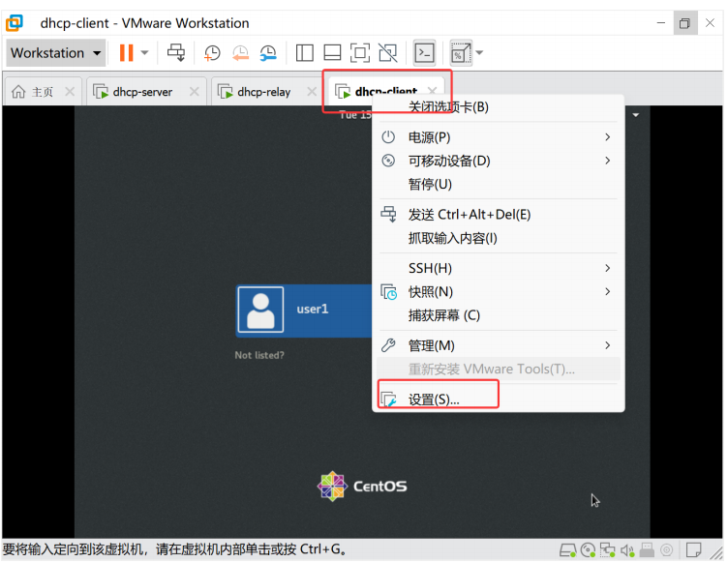Click the grayed circular device status icon
The image size is (728, 562).
point(667,550)
